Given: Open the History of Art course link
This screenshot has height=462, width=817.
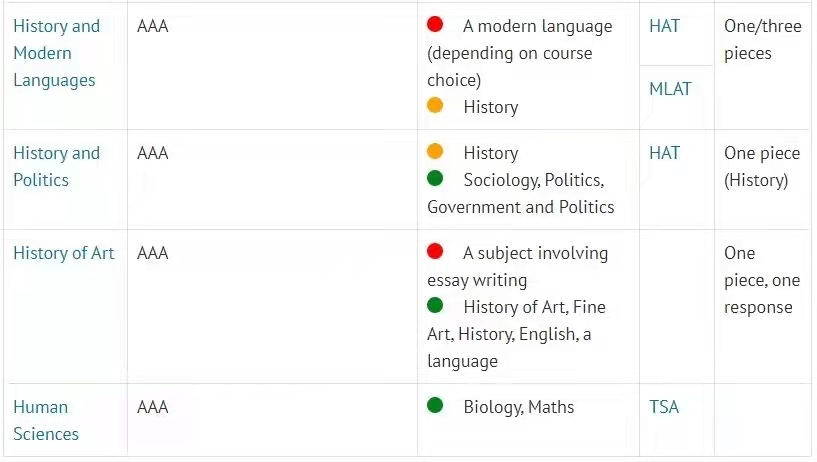Looking at the screenshot, I should (64, 253).
